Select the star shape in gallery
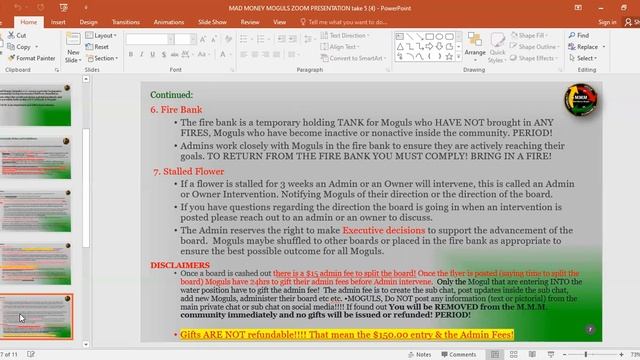Viewport: 640px width, 360px height. point(449,57)
